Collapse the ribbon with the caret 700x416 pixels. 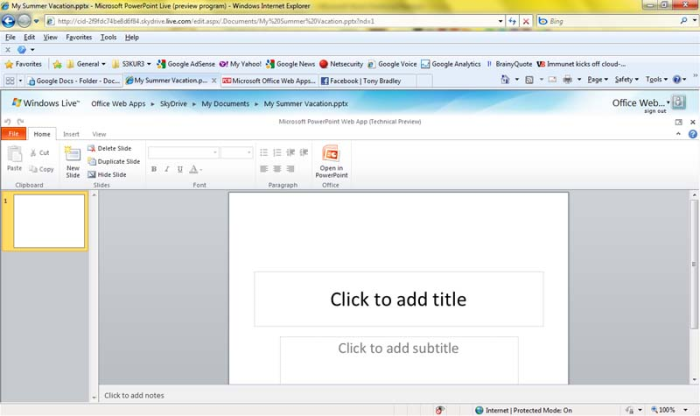tap(678, 133)
